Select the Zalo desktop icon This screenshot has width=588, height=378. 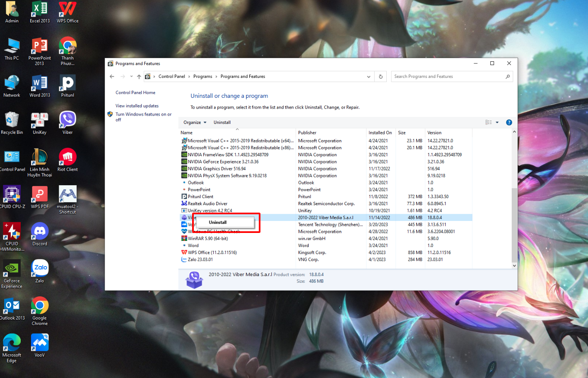40,272
